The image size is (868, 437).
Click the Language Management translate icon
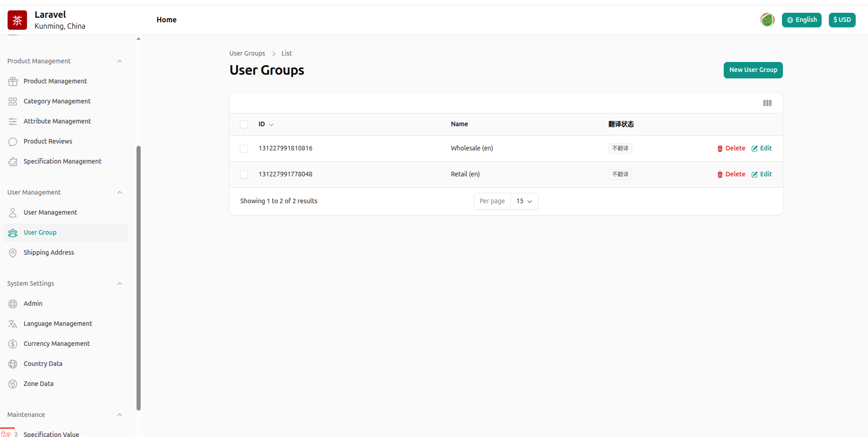pos(13,324)
